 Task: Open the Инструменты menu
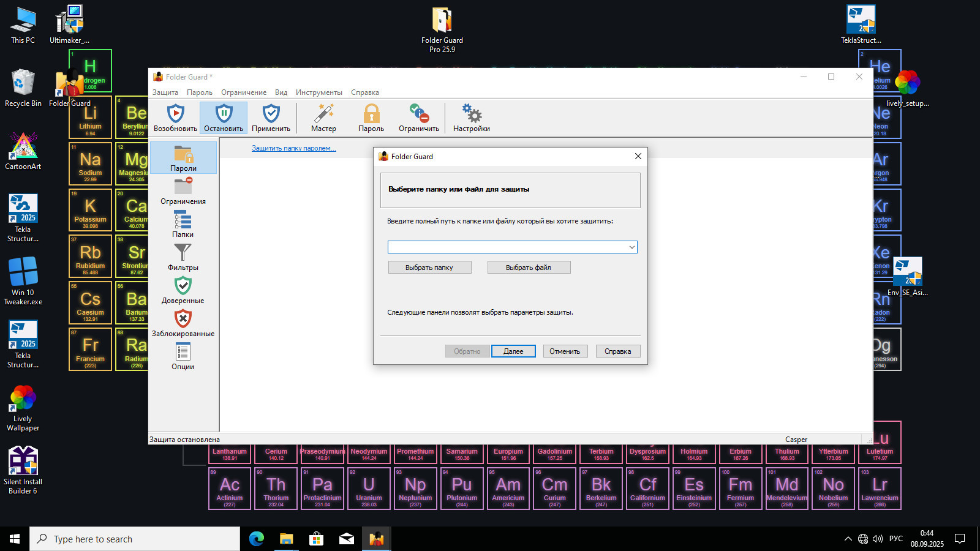[x=319, y=92]
